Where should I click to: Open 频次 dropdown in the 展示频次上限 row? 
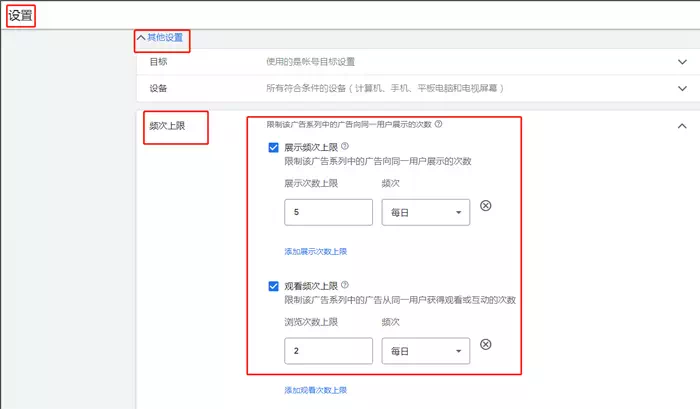click(x=426, y=212)
